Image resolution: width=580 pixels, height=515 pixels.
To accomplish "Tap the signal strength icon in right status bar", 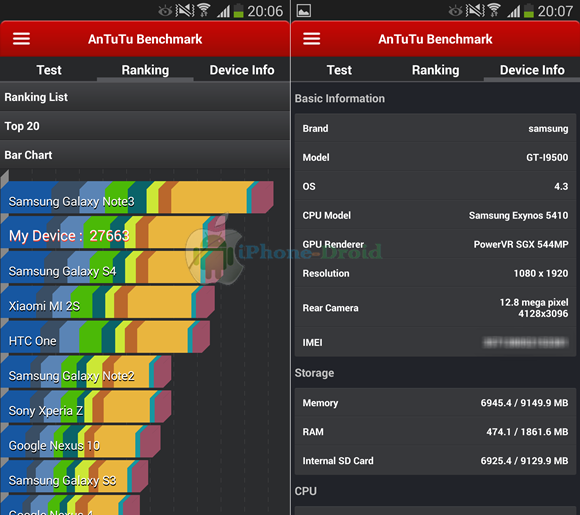I will coord(514,11).
